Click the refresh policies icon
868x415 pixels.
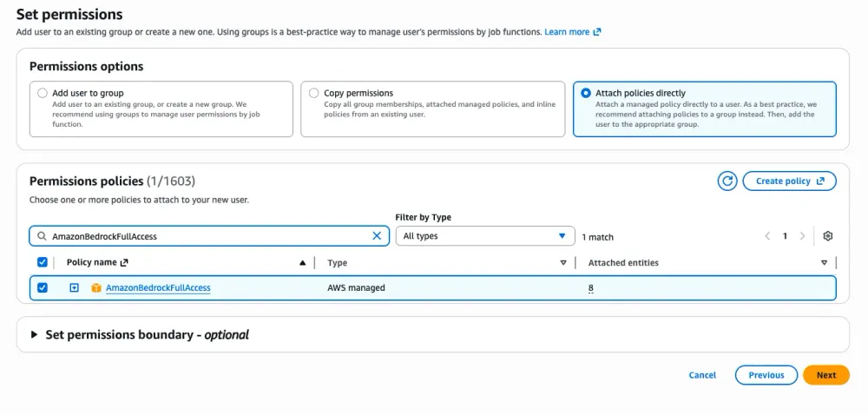coord(727,181)
